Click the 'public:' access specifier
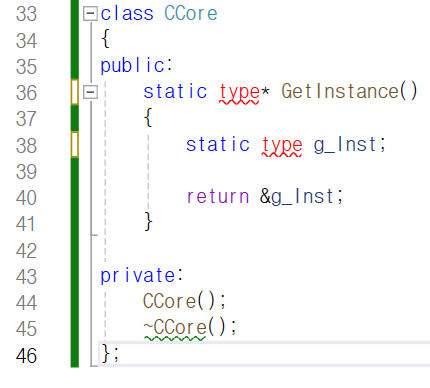 (136, 65)
